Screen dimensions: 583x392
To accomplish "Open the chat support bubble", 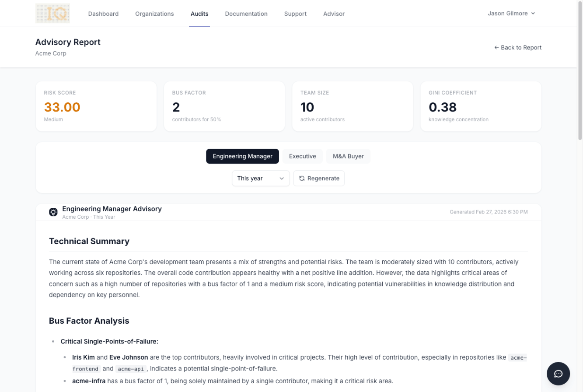I will 558,373.
